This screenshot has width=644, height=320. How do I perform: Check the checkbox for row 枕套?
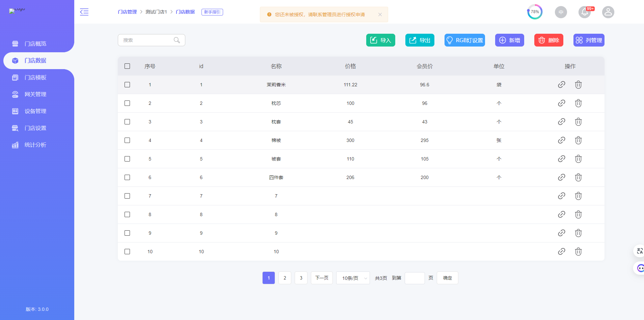pos(127,122)
